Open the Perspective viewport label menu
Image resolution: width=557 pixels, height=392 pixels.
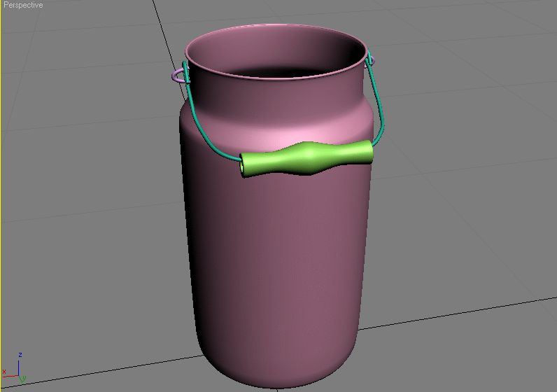[x=23, y=5]
